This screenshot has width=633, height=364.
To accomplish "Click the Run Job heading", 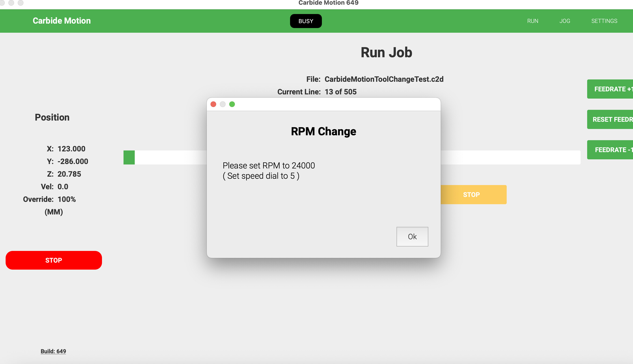I will tap(386, 53).
